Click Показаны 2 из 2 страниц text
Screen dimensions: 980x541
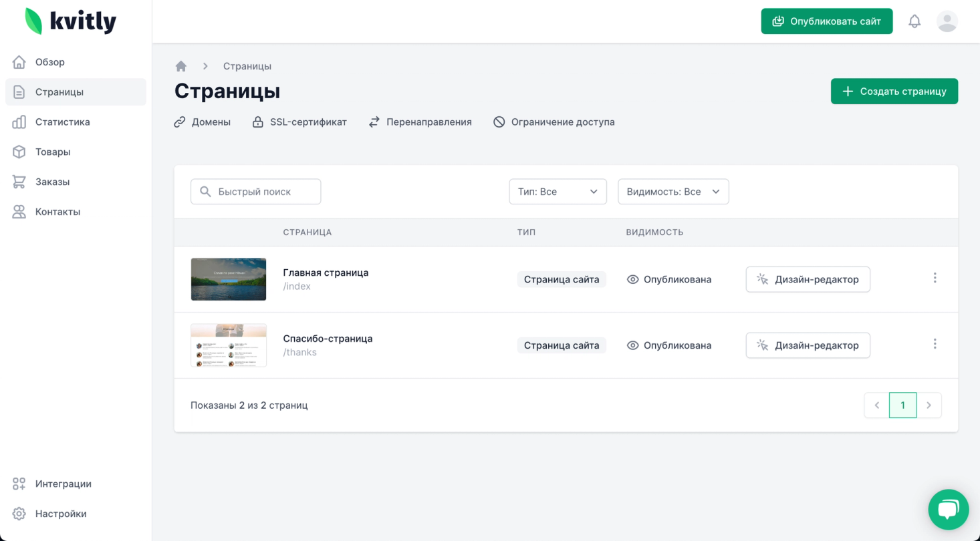point(249,405)
